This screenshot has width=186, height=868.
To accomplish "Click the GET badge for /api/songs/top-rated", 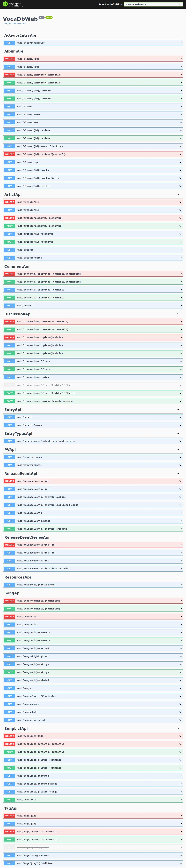I will point(9,720).
